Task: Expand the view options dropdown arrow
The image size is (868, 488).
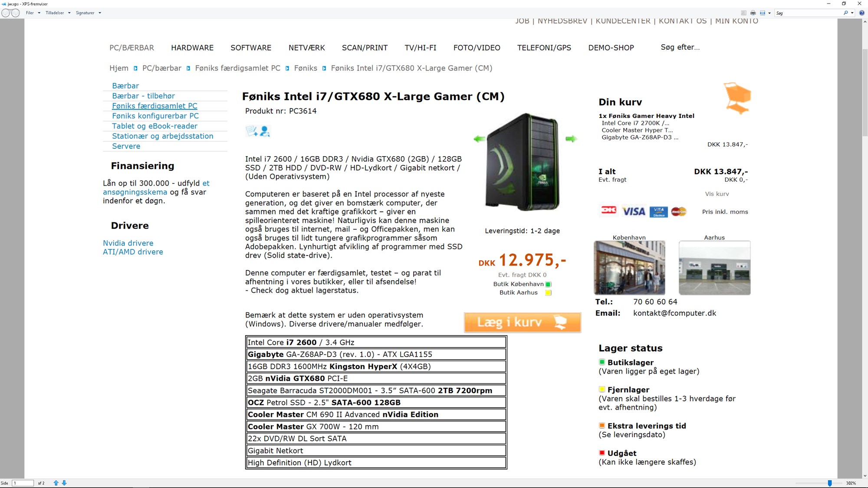Action: (769, 13)
